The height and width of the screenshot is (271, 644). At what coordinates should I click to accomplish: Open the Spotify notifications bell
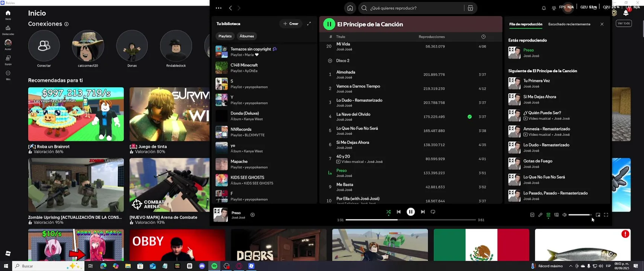click(x=544, y=8)
